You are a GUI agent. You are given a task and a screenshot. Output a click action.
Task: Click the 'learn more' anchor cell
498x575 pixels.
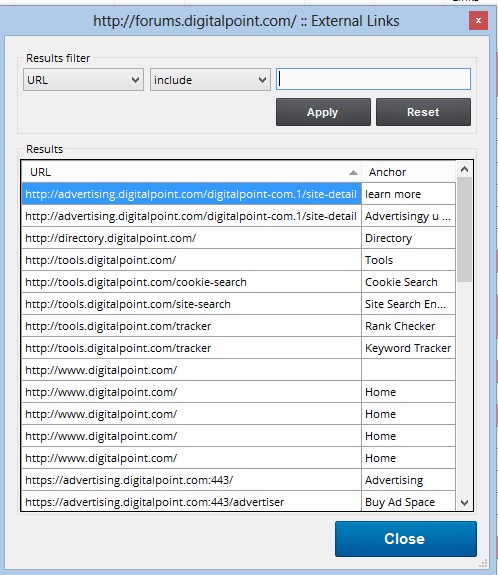(409, 194)
